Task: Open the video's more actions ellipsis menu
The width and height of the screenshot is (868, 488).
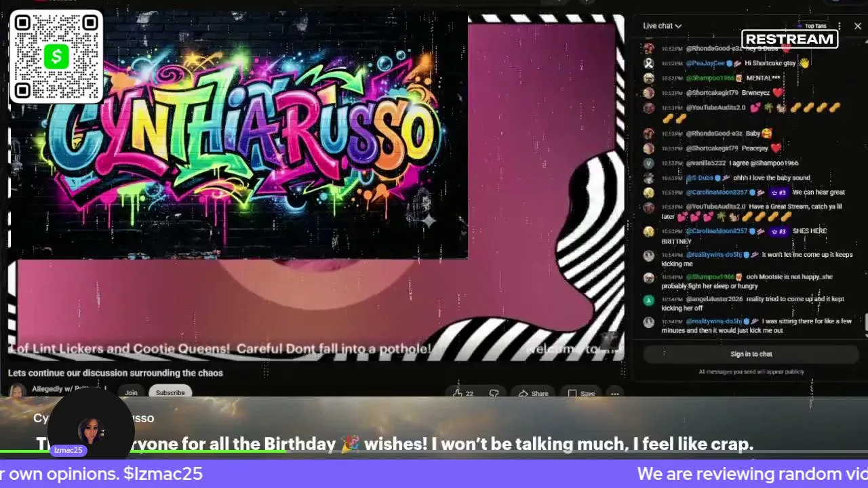Action: [614, 393]
